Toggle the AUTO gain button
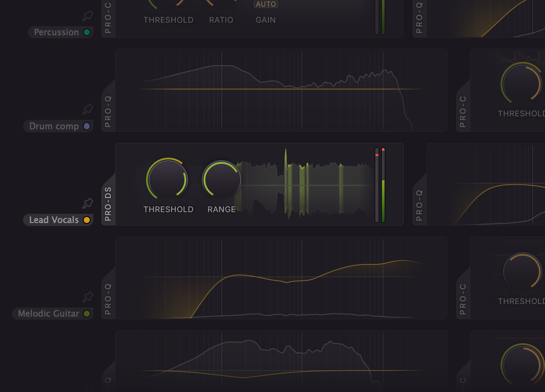Viewport: 545px width, 392px height. point(266,4)
